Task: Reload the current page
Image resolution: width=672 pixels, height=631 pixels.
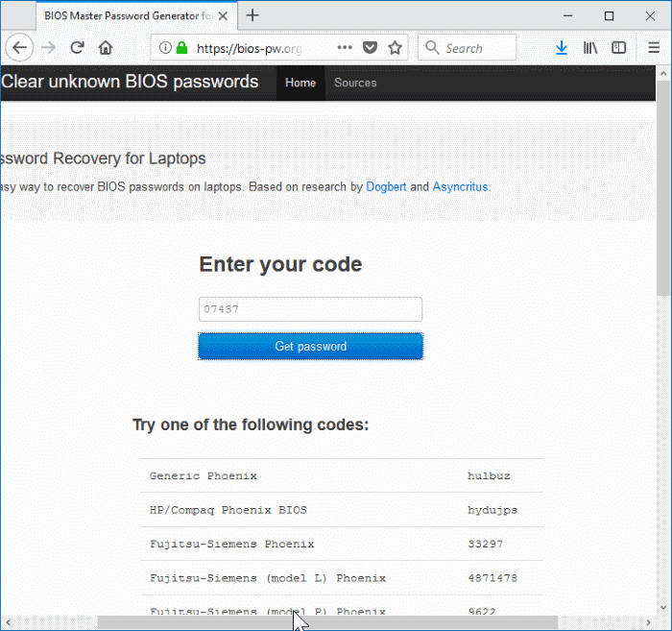Action: click(78, 48)
